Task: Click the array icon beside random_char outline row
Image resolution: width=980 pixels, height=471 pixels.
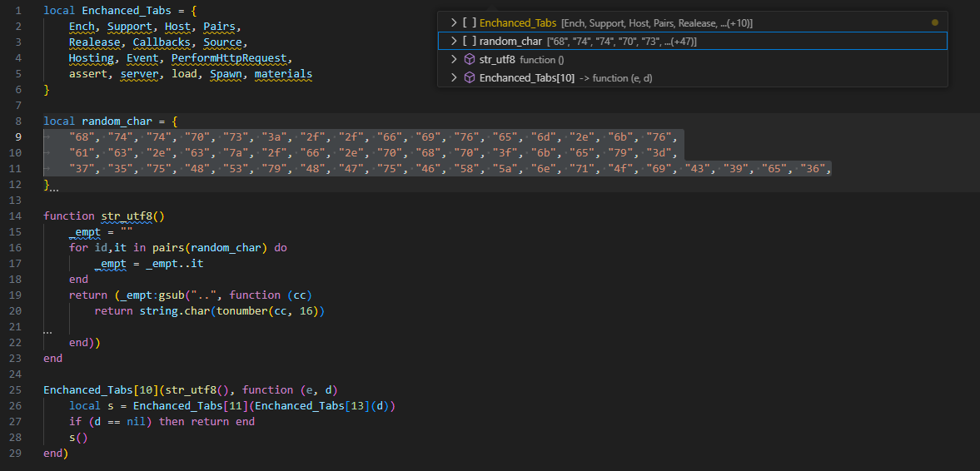Action: (x=470, y=42)
